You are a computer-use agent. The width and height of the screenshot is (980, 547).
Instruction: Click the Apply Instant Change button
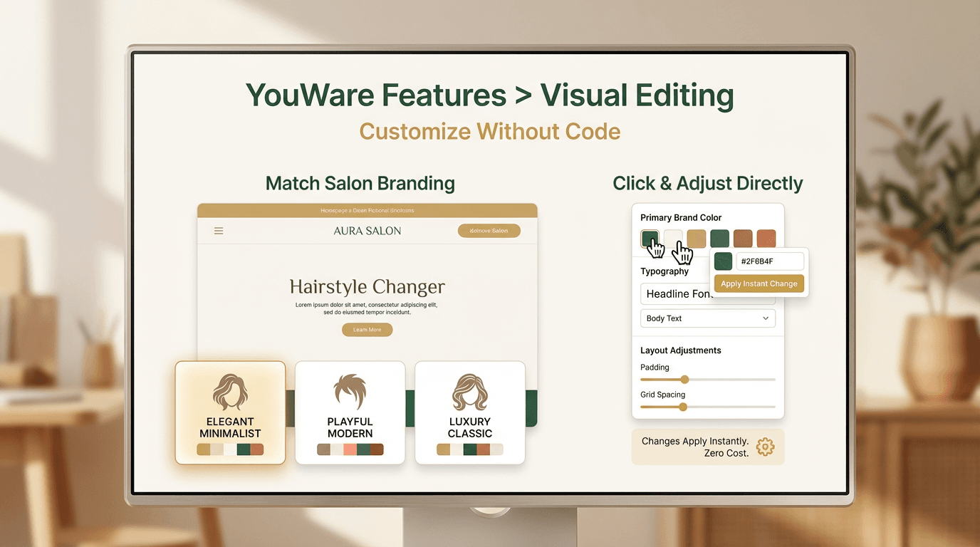759,283
